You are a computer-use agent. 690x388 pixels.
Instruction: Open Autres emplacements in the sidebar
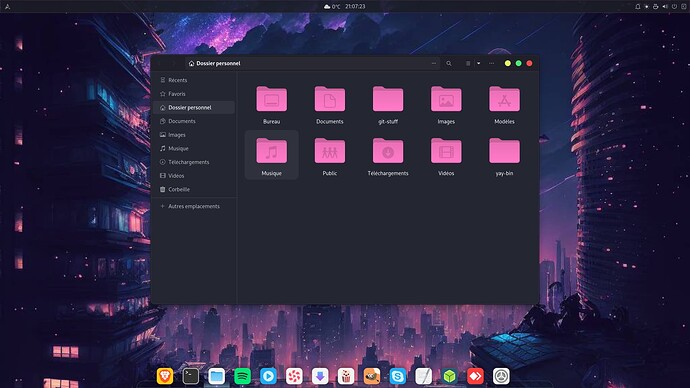(194, 206)
